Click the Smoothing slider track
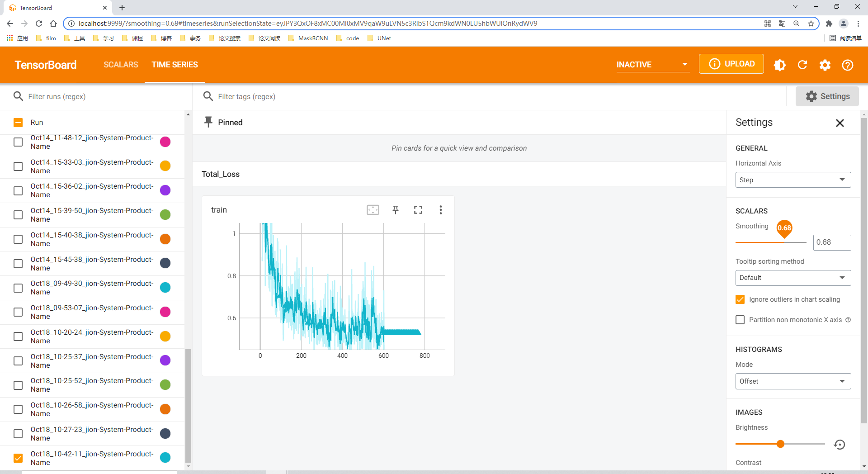868x474 pixels. pyautogui.click(x=771, y=242)
